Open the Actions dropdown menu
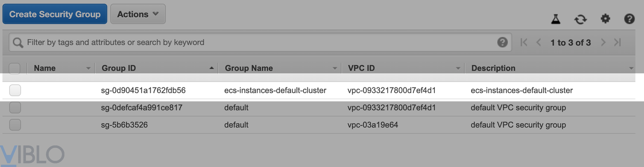The width and height of the screenshot is (644, 167). click(138, 14)
